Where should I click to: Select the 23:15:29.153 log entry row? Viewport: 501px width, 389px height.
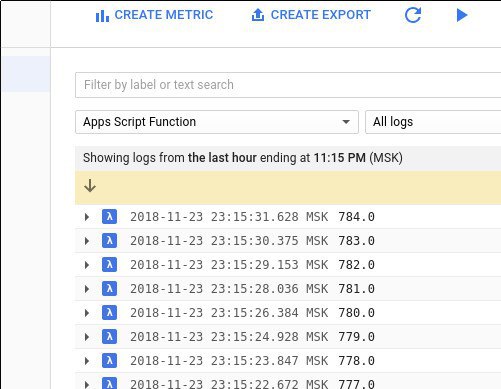[288, 265]
